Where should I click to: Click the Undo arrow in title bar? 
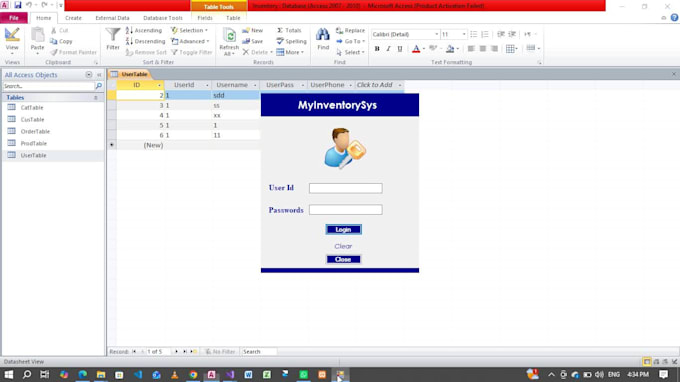[x=29, y=5]
